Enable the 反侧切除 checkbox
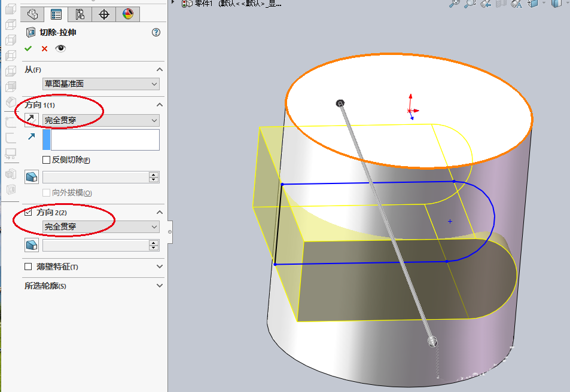Image resolution: width=570 pixels, height=392 pixels. click(x=46, y=160)
